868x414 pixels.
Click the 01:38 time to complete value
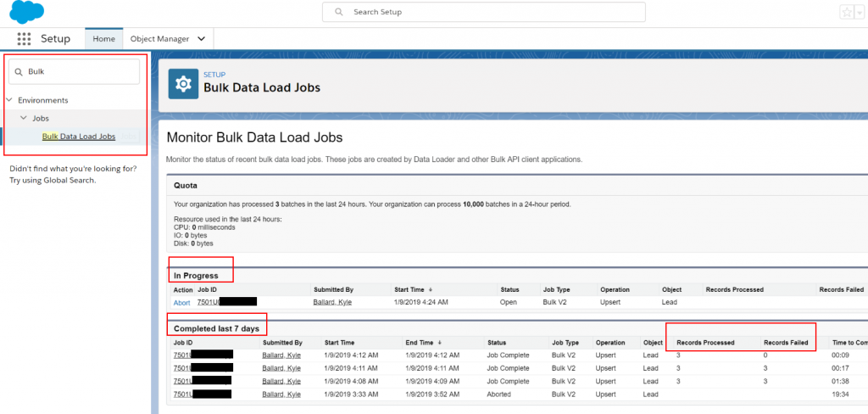tap(840, 381)
